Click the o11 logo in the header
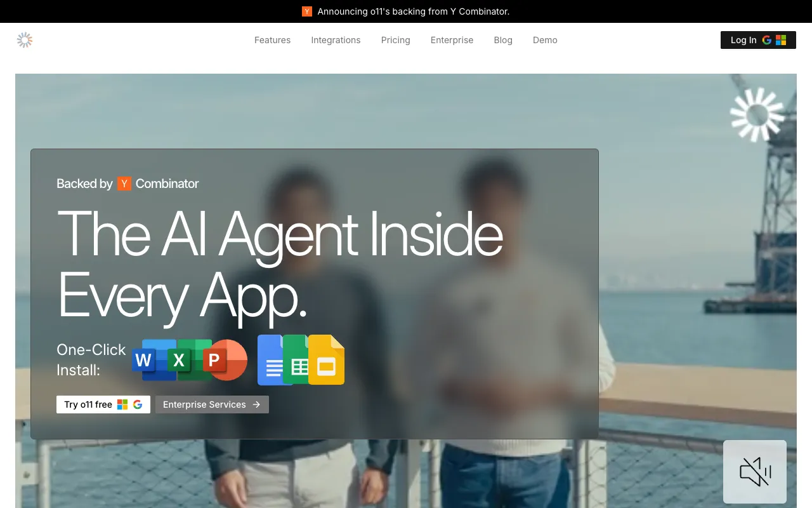Screen dimensions: 812x508 coord(25,40)
